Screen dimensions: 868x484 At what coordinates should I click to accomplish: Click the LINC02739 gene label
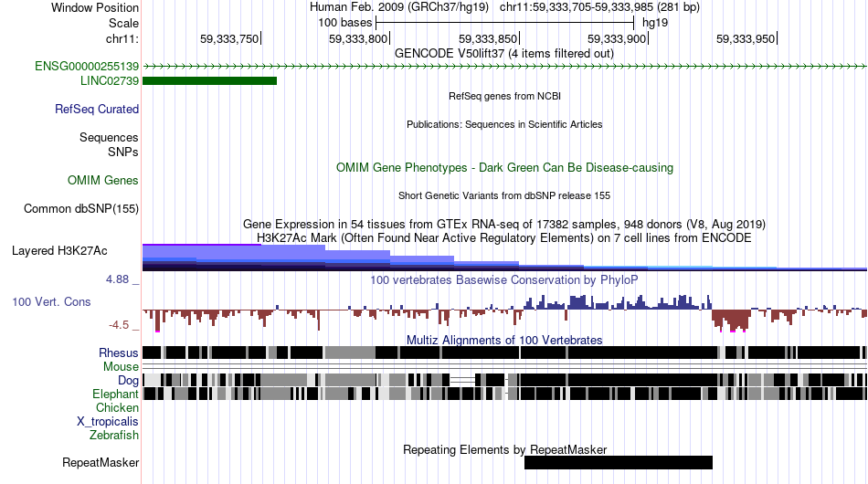pyautogui.click(x=110, y=80)
